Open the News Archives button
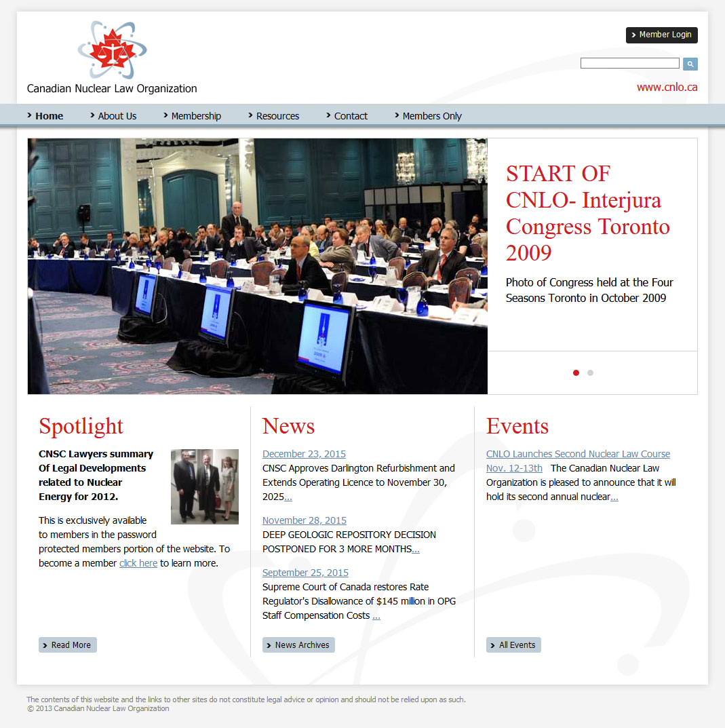725x728 pixels. pyautogui.click(x=298, y=645)
